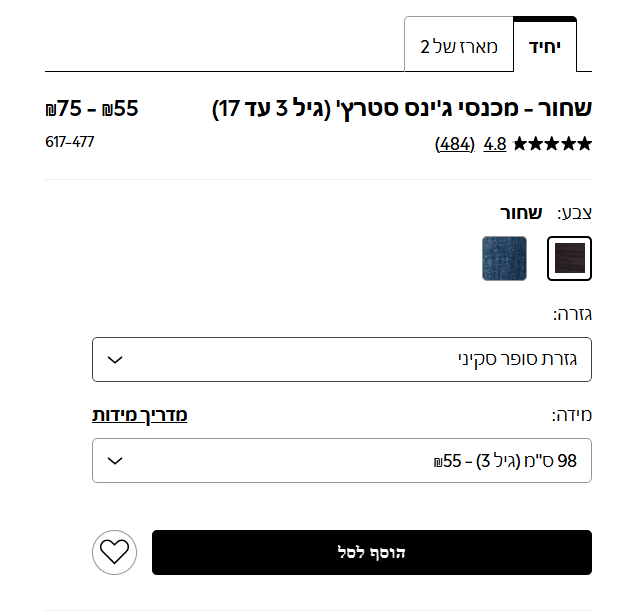This screenshot has height=615, width=644.
Task: Click the product title heading text
Action: (402, 109)
